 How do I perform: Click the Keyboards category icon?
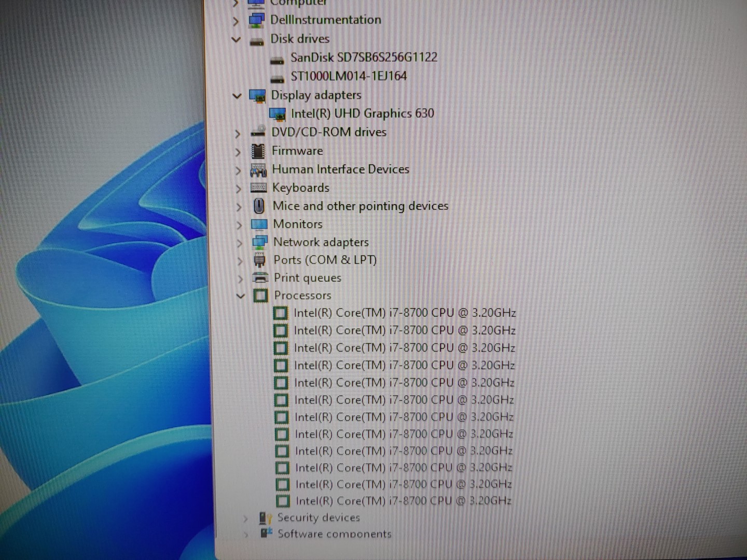pos(258,188)
